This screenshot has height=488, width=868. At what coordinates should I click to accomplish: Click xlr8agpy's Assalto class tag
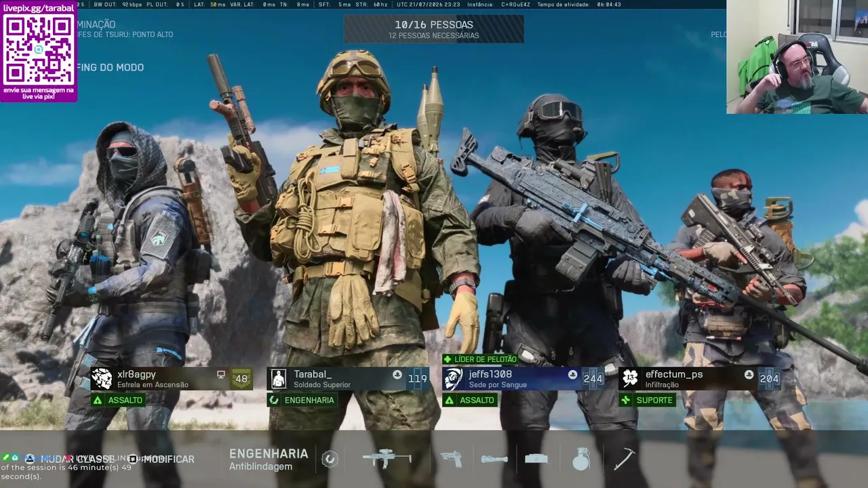coord(119,400)
